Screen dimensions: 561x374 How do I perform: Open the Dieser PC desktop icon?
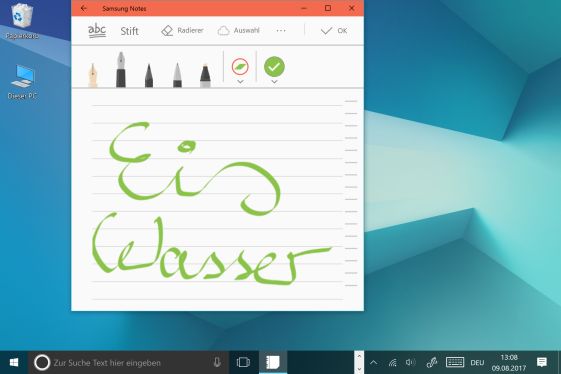tap(22, 82)
